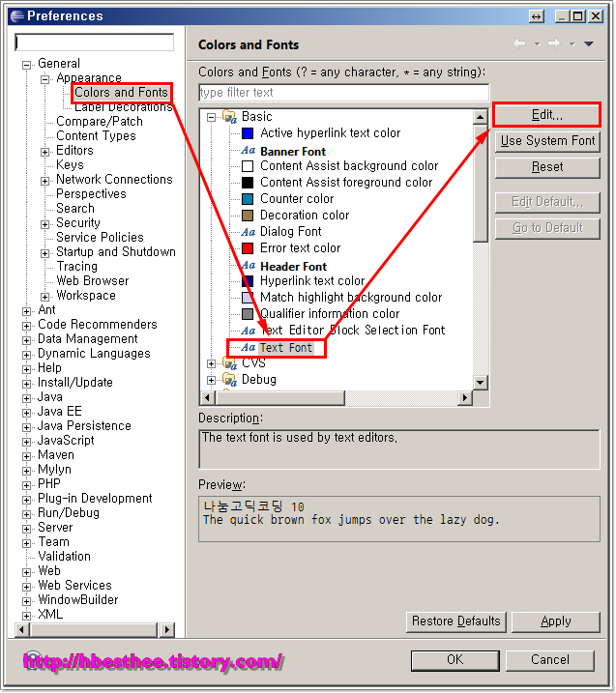Click font list scroll up arrow
This screenshot has width=616, height=693.
tap(481, 117)
